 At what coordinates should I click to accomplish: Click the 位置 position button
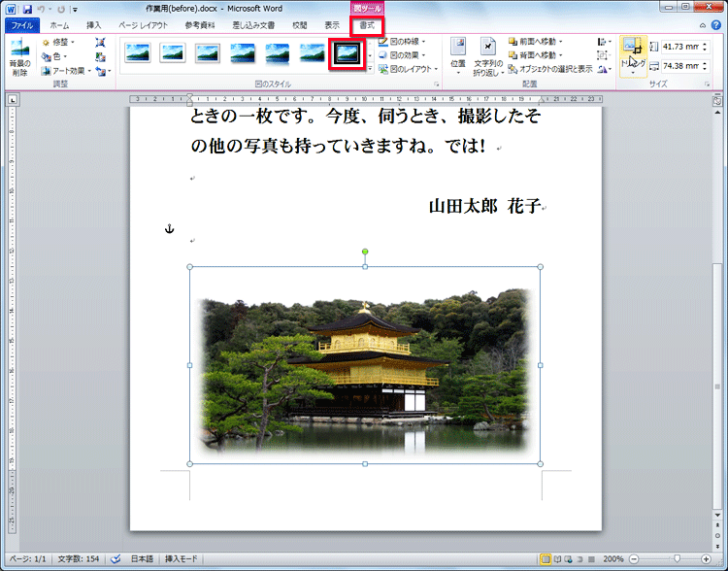point(458,56)
